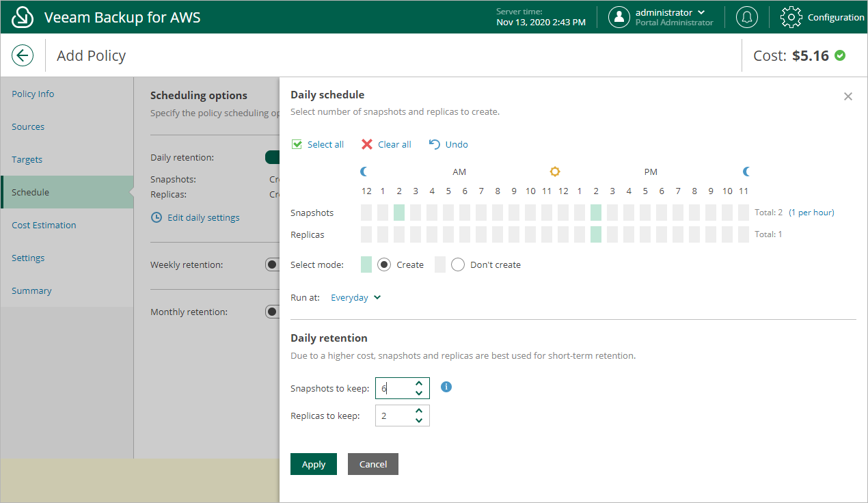Choose the Create select mode
The image size is (868, 503).
click(x=384, y=264)
